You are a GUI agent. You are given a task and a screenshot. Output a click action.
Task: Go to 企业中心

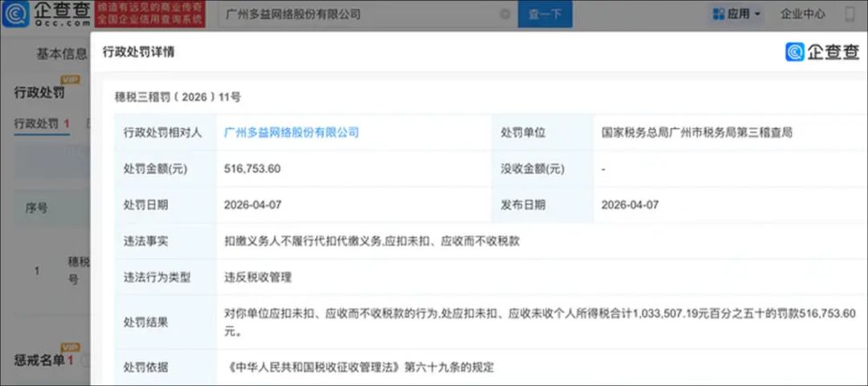(803, 14)
